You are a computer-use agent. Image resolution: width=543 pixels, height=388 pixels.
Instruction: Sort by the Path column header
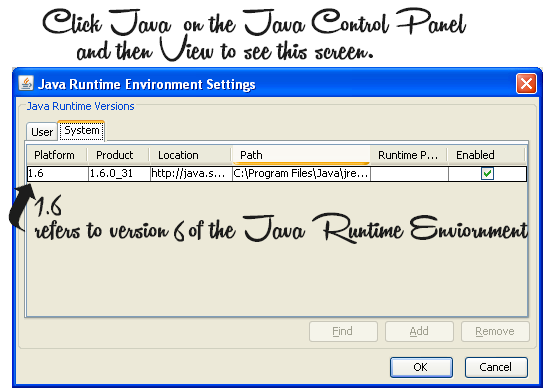301,155
